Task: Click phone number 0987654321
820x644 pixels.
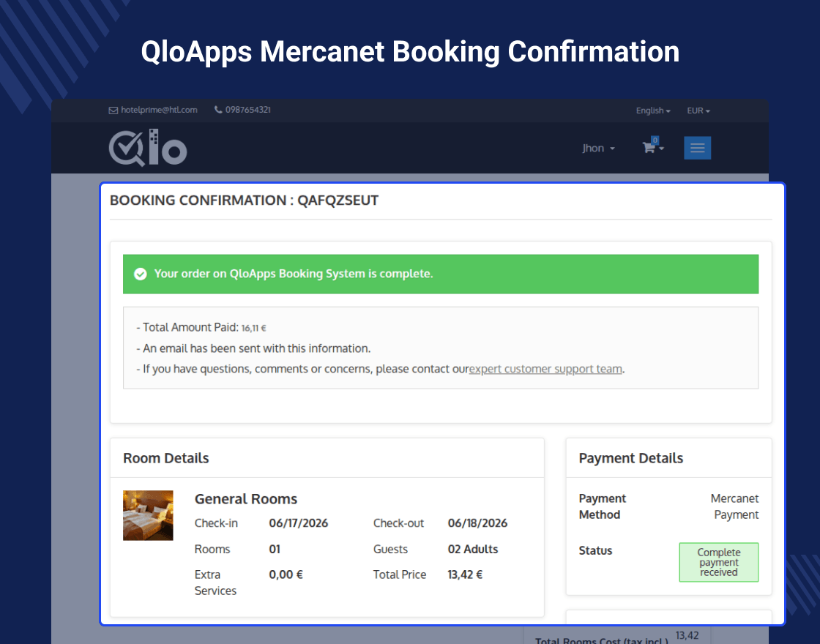Action: tap(248, 110)
